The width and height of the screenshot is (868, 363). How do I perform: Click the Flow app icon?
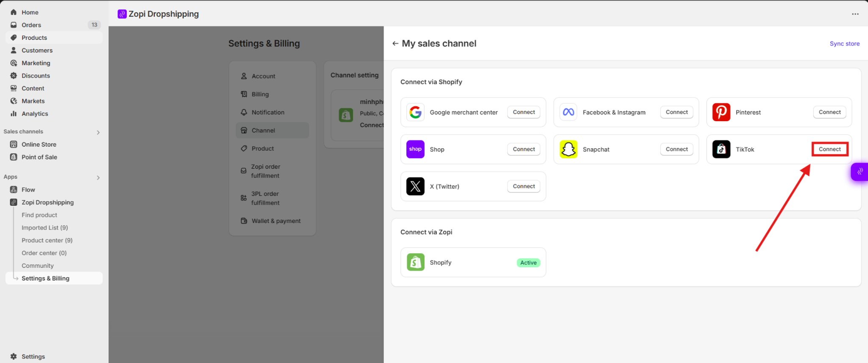point(14,190)
